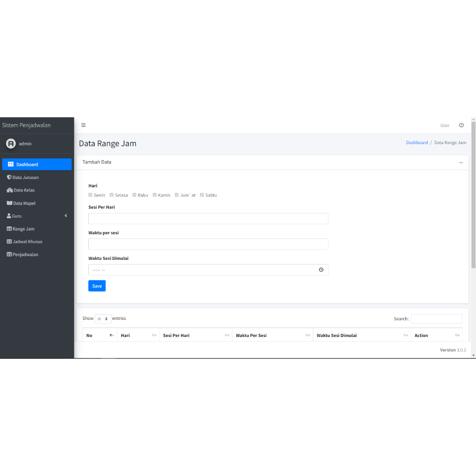Open the clock time picker icon
Viewport: 476px width, 476px height.
coord(321,270)
